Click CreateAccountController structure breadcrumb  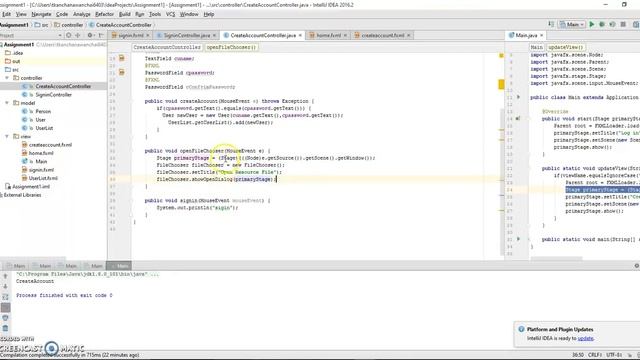coord(167,47)
